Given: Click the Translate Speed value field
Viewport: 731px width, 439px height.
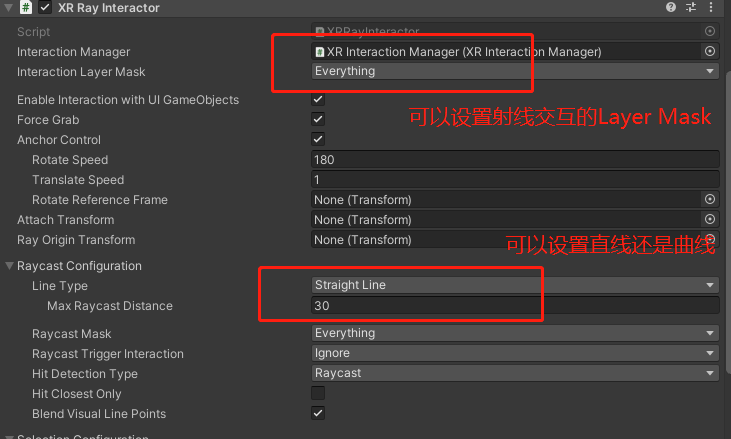Looking at the screenshot, I should click(x=515, y=180).
